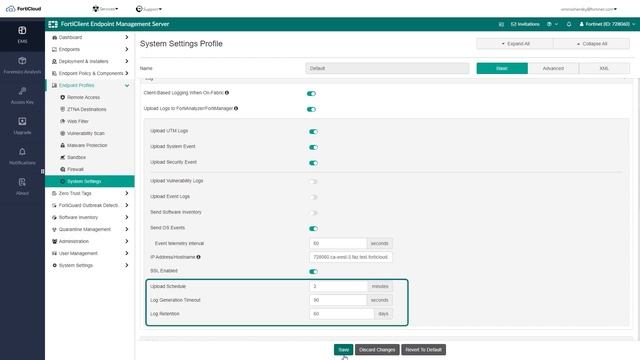
Task: Click the Endpoints menu icon
Action: click(54, 49)
